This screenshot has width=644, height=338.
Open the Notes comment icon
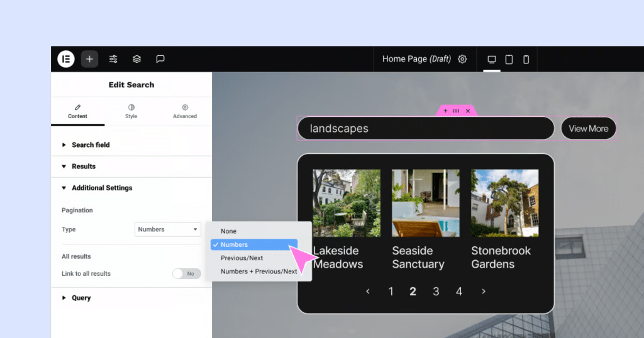(x=160, y=59)
